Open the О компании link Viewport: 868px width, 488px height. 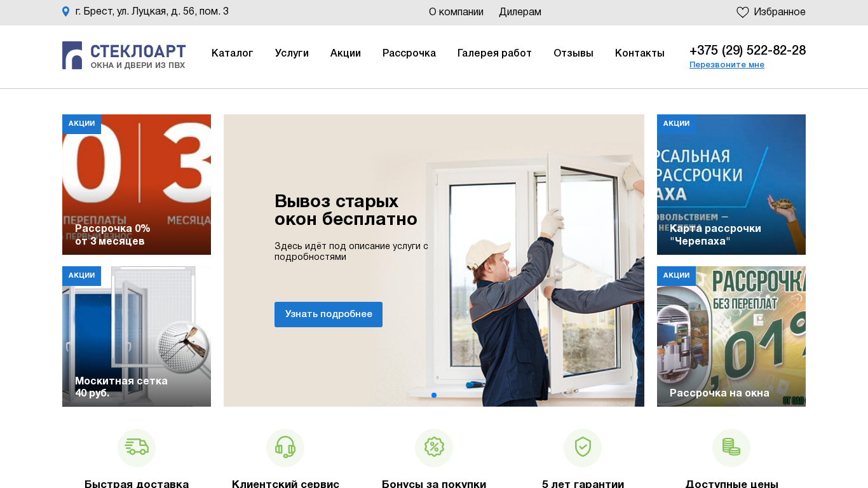point(456,12)
